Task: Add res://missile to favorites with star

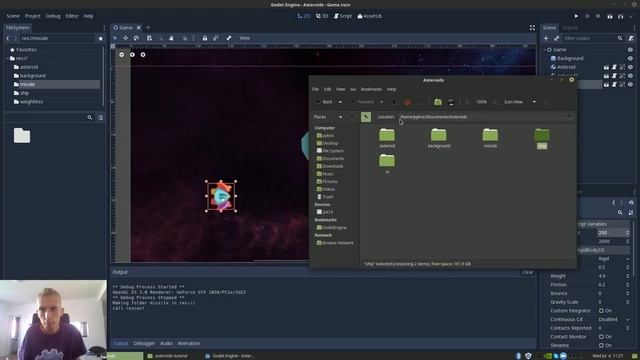Action: coord(100,38)
